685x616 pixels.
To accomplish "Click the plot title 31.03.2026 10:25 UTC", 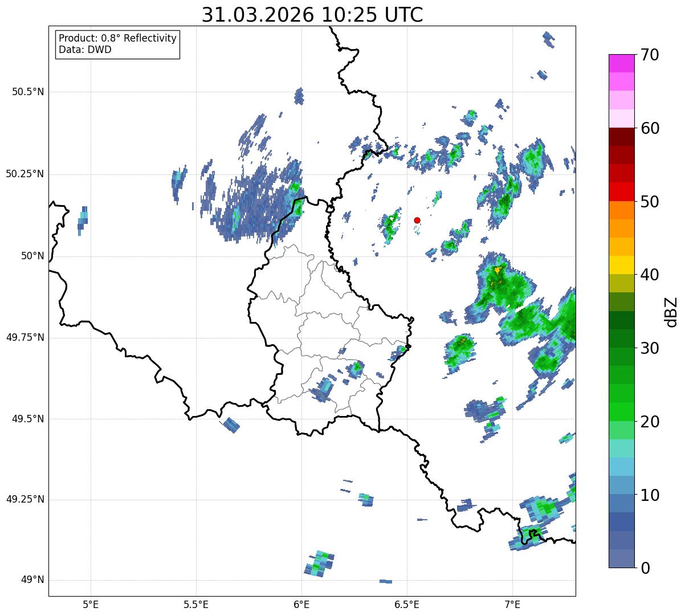I will [312, 15].
